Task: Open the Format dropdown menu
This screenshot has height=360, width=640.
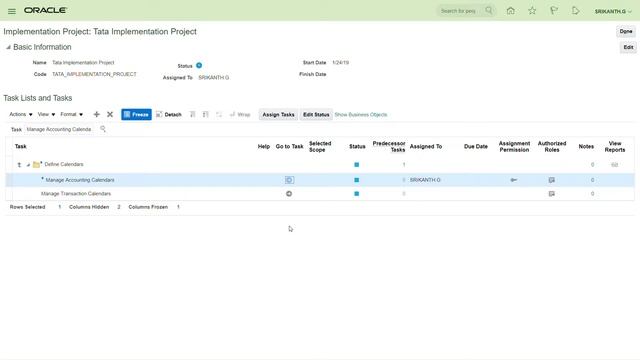Action: tap(71, 114)
